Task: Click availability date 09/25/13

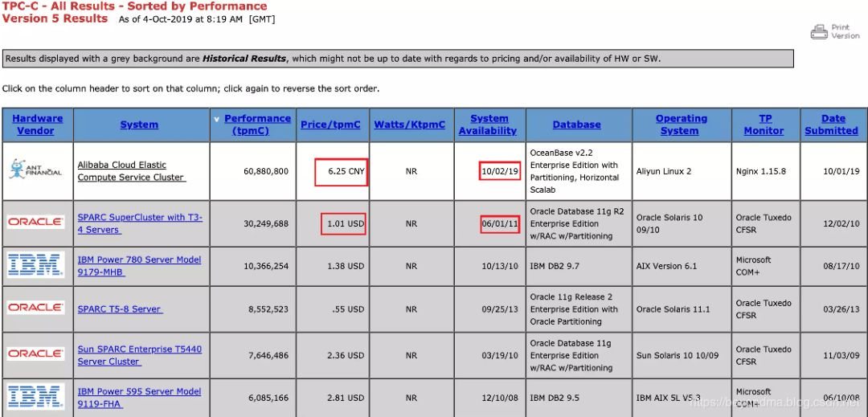Action: [x=500, y=309]
